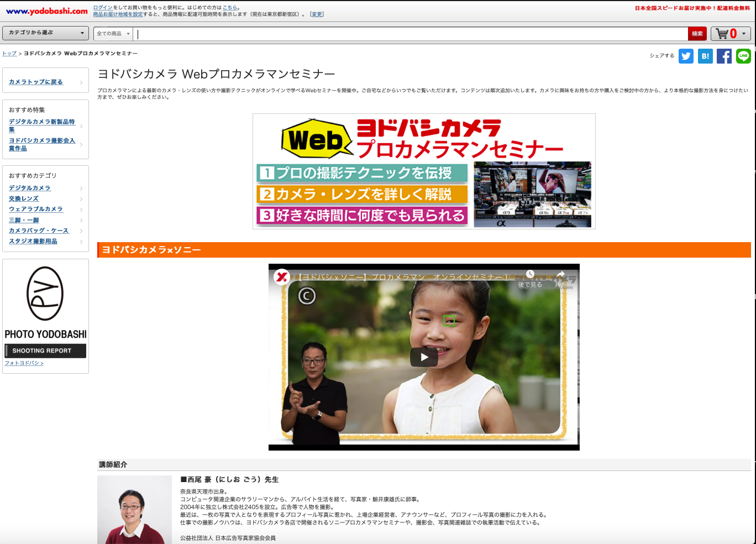
Task: Click the 日本全国スピードお届け実施中 red notice
Action: 692,8
